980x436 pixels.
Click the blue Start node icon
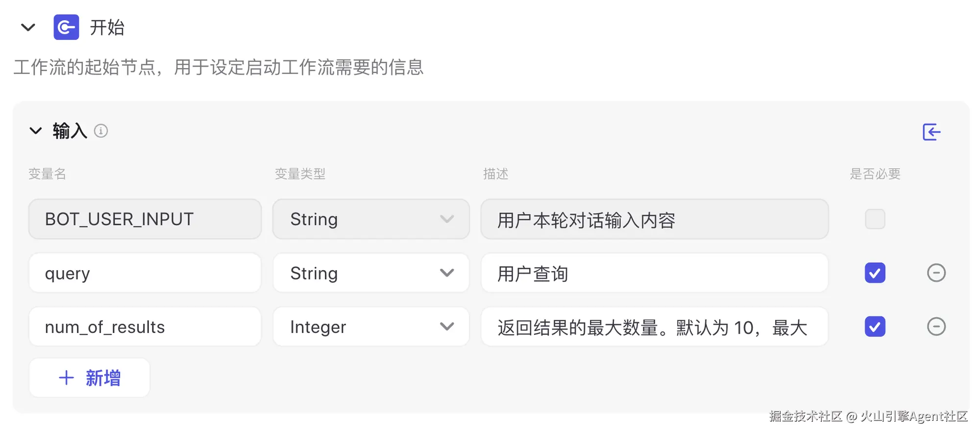point(66,27)
